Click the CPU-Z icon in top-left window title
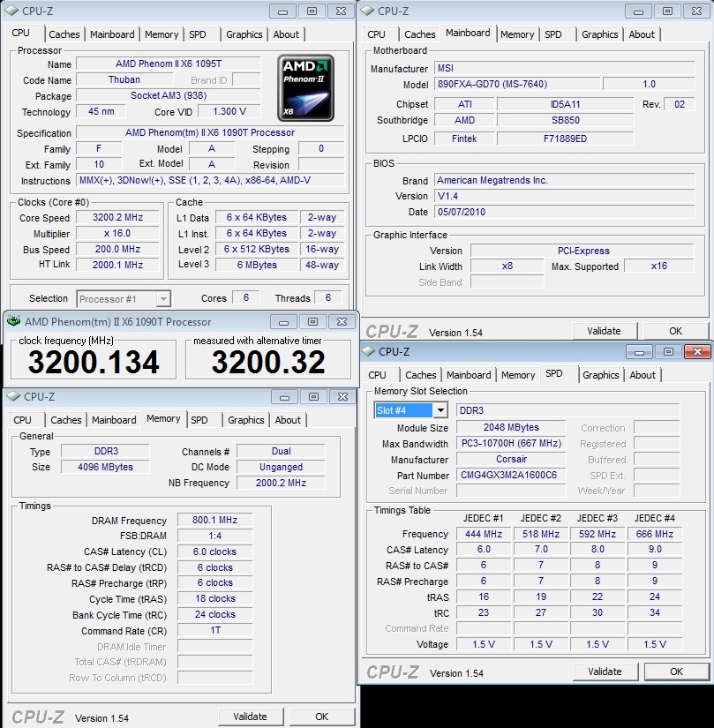The height and width of the screenshot is (728, 714). 11,11
